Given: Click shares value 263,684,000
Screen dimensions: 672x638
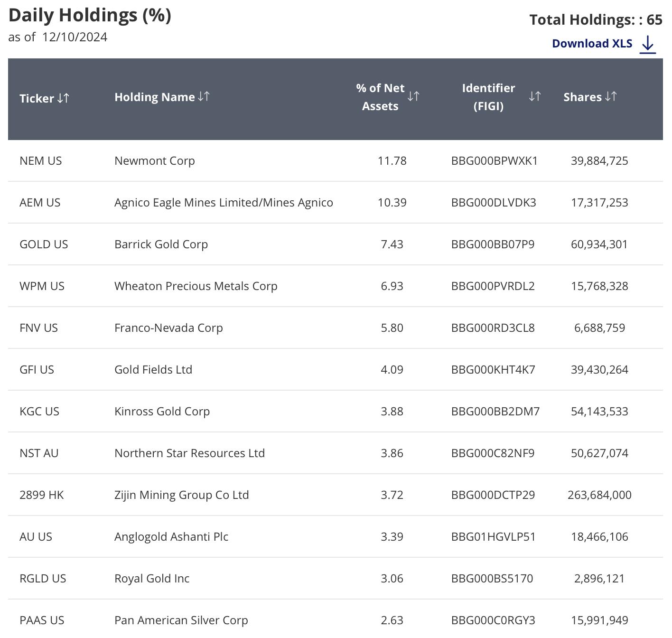Looking at the screenshot, I should 599,495.
